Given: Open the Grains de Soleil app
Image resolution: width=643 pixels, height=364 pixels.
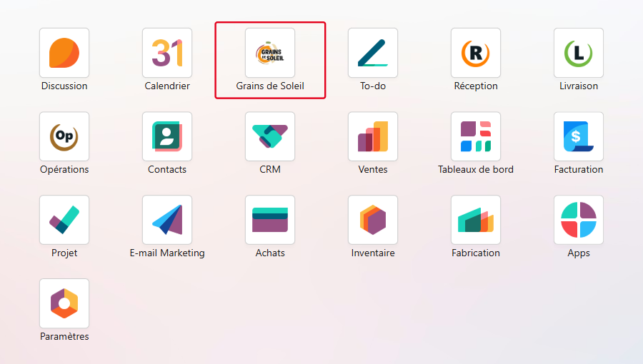Looking at the screenshot, I should (x=270, y=53).
